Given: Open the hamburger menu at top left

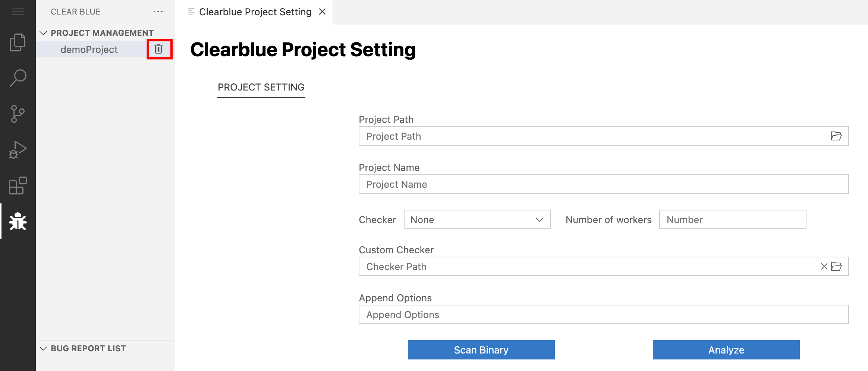Looking at the screenshot, I should tap(18, 12).
